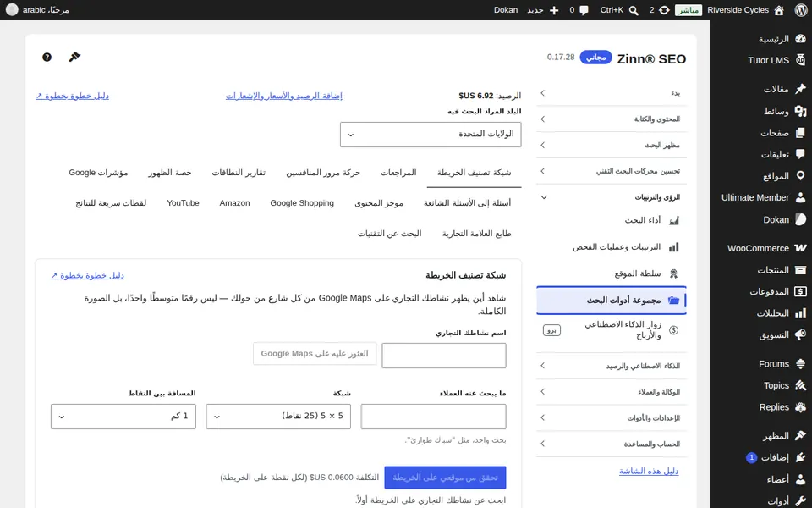Click the updates refresh icon
The height and width of the screenshot is (508, 812).
664,10
